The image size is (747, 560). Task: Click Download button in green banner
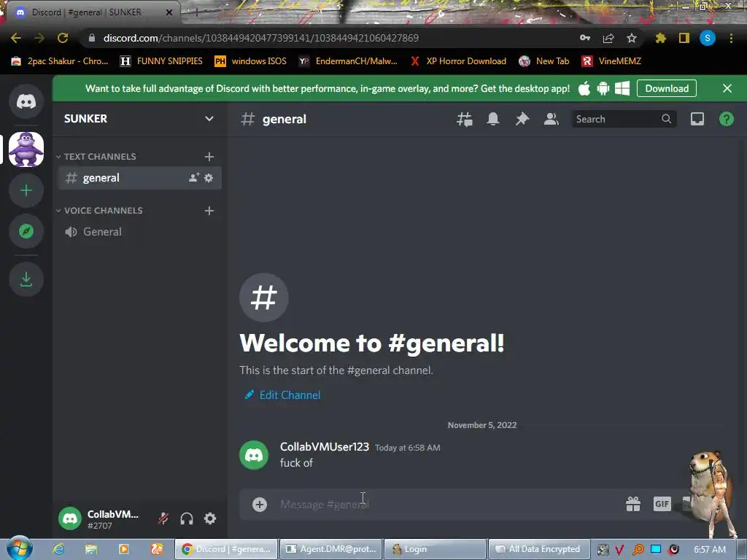tap(667, 88)
